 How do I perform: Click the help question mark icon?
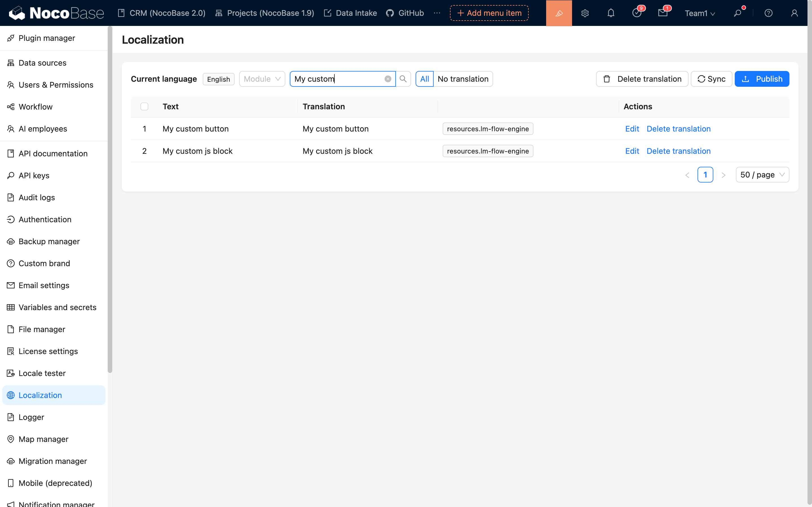tap(768, 13)
